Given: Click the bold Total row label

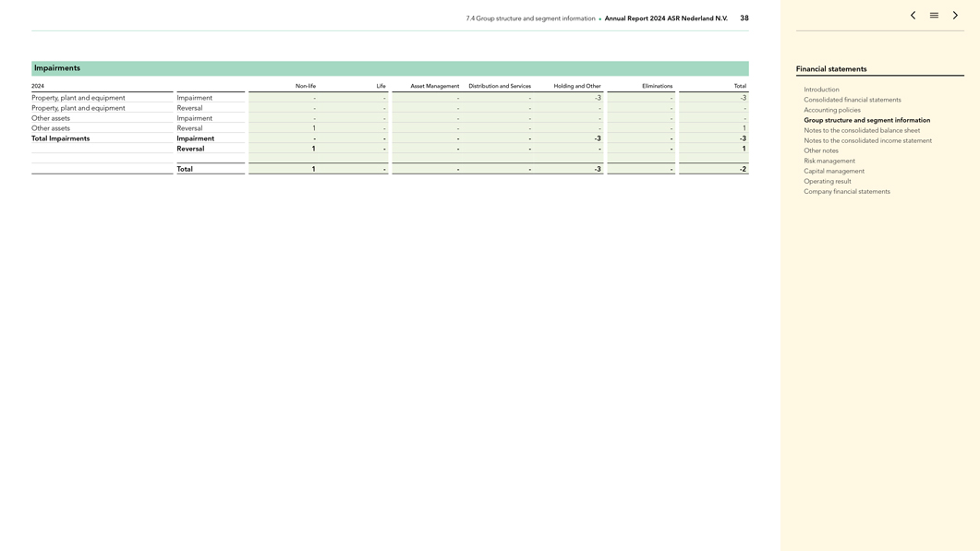Looking at the screenshot, I should coord(185,169).
